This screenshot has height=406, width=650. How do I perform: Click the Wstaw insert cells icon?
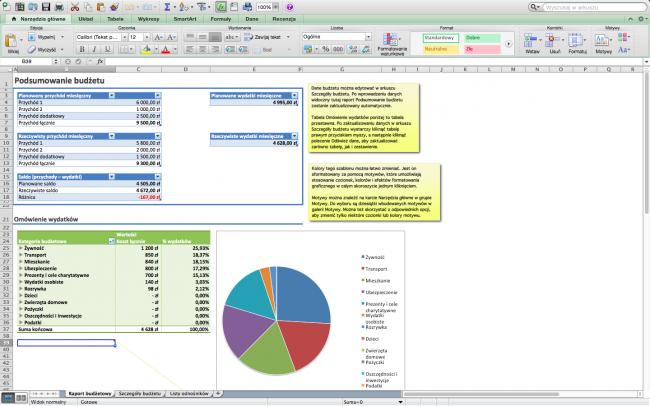point(532,43)
